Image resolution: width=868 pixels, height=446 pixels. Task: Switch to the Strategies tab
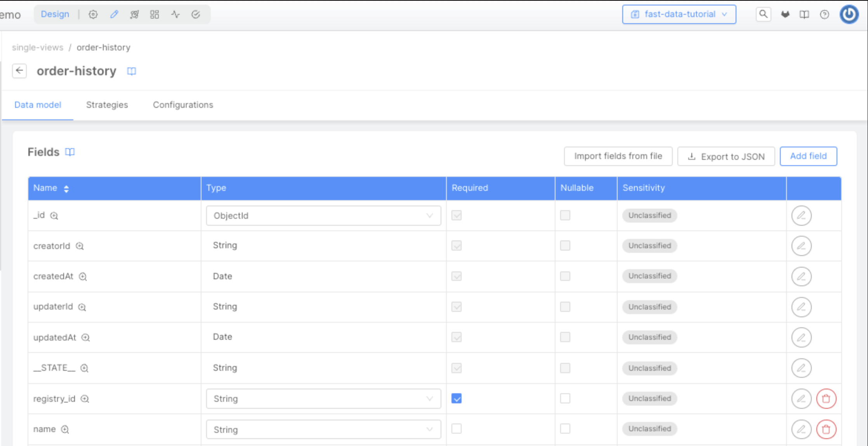(107, 105)
